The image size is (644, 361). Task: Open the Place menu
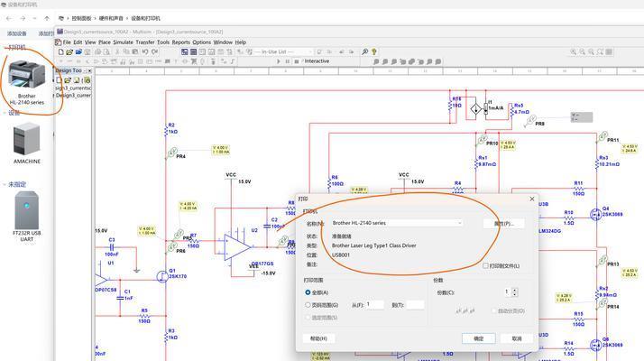click(x=105, y=42)
